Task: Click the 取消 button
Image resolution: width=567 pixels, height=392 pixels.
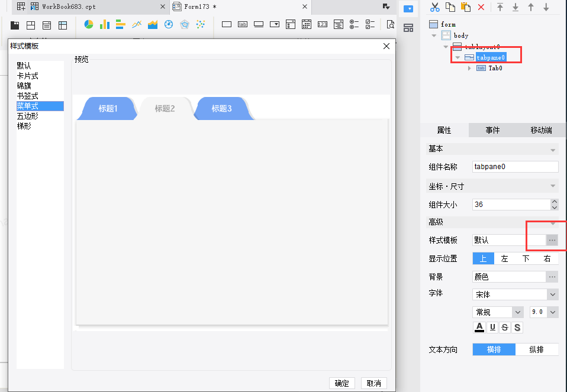Action: [374, 383]
